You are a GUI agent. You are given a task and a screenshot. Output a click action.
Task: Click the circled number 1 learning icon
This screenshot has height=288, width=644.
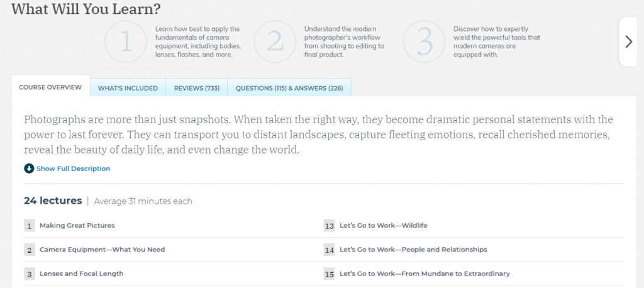click(x=126, y=42)
